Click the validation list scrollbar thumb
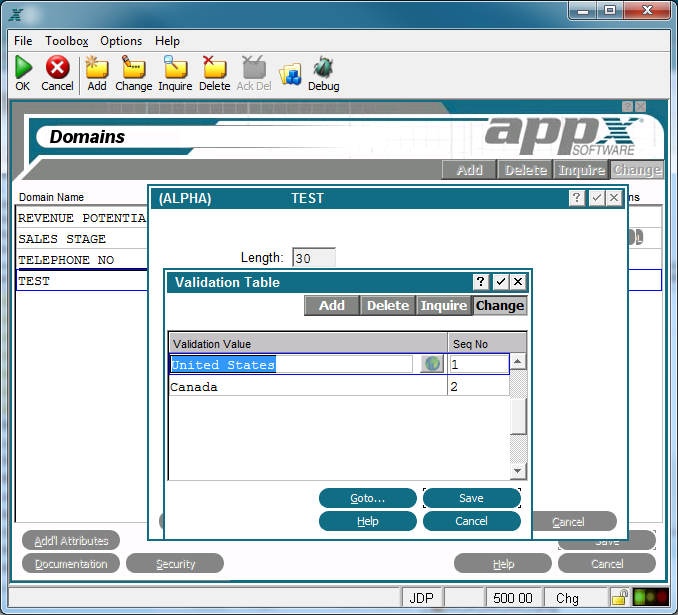 (x=518, y=416)
